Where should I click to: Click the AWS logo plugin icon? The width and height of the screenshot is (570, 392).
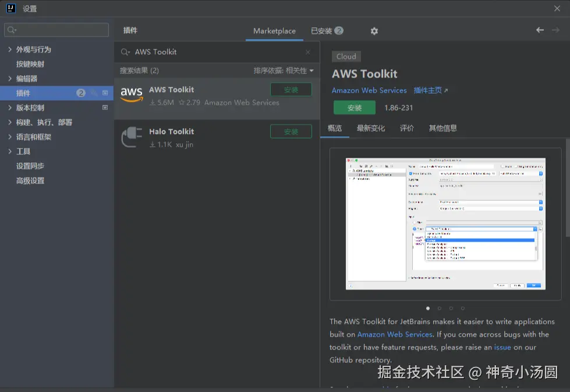point(132,94)
